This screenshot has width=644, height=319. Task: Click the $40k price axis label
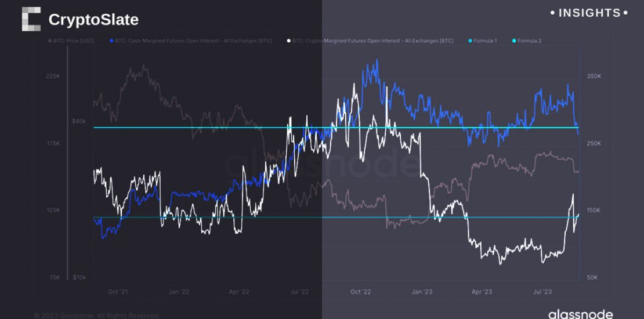click(78, 121)
